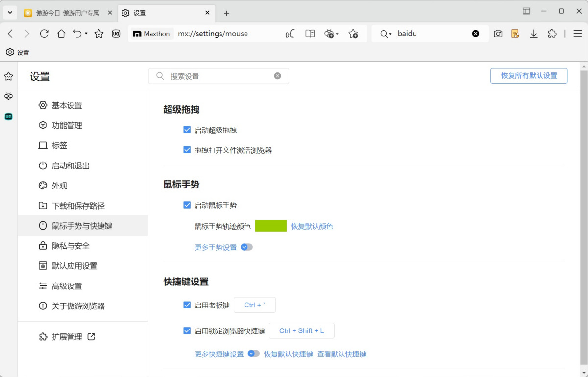Click the screenshot camera icon
Viewport: 588px width, 377px height.
point(498,34)
